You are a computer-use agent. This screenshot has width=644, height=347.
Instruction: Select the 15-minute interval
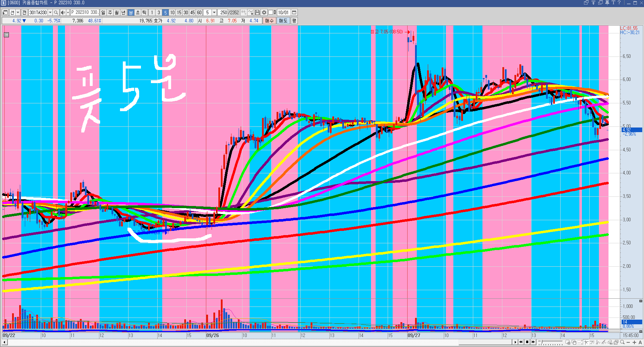coord(179,12)
